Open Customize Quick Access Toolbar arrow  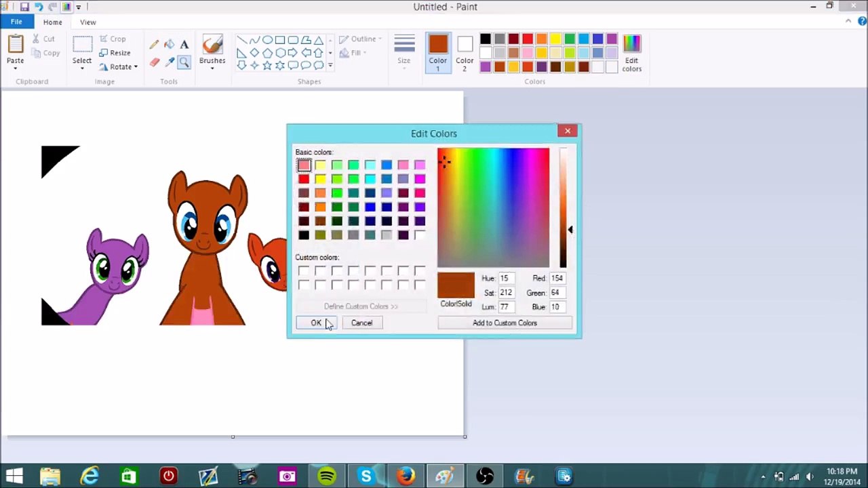79,7
